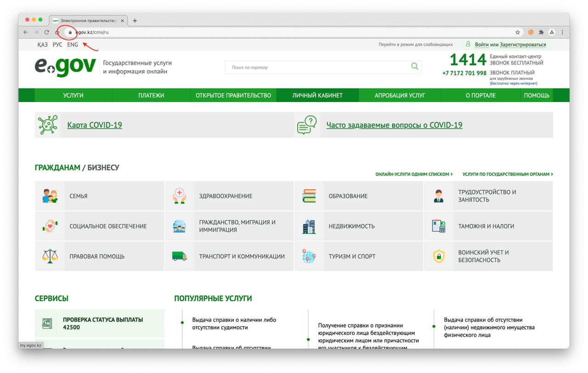Open Выдача справки о наличии судимости
The width and height of the screenshot is (588, 373).
click(234, 323)
